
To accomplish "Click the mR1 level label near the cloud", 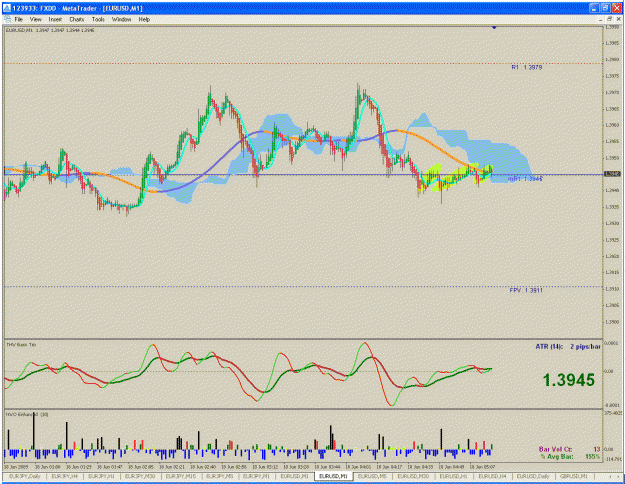I will (525, 179).
